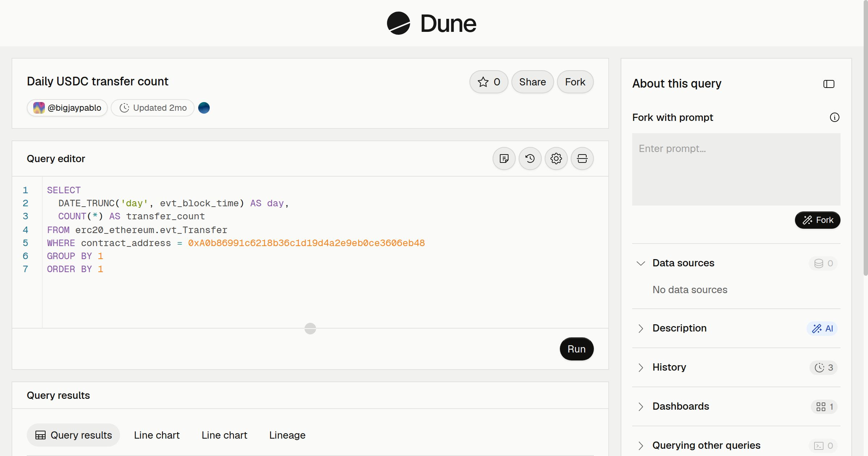Expand Querying other queries section
Screen dimensions: 868x456
tap(641, 446)
